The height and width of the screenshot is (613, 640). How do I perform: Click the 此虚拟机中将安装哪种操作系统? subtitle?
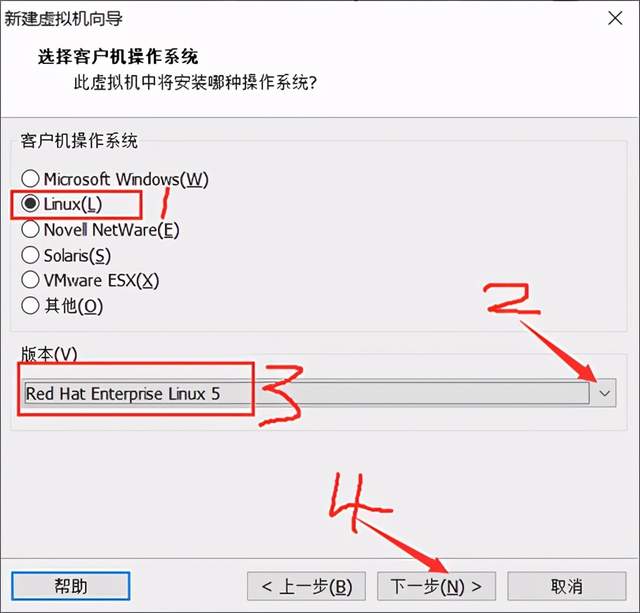[195, 82]
